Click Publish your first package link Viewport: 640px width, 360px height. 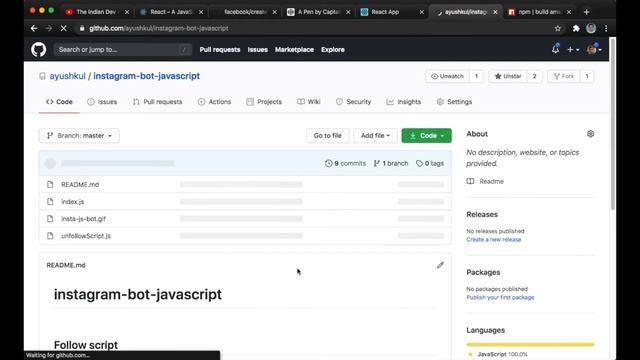(500, 298)
